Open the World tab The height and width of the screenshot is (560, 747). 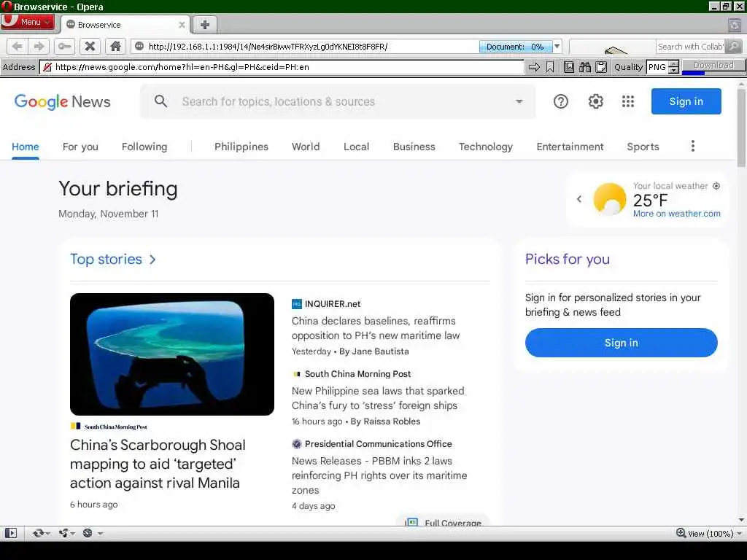306,147
